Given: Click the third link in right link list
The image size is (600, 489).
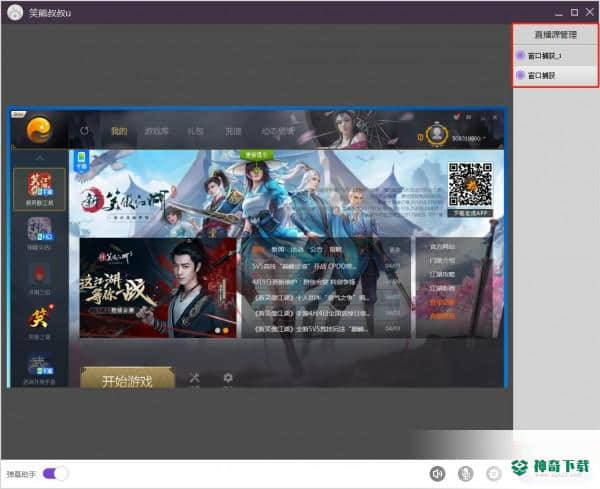Looking at the screenshot, I should click(442, 274).
